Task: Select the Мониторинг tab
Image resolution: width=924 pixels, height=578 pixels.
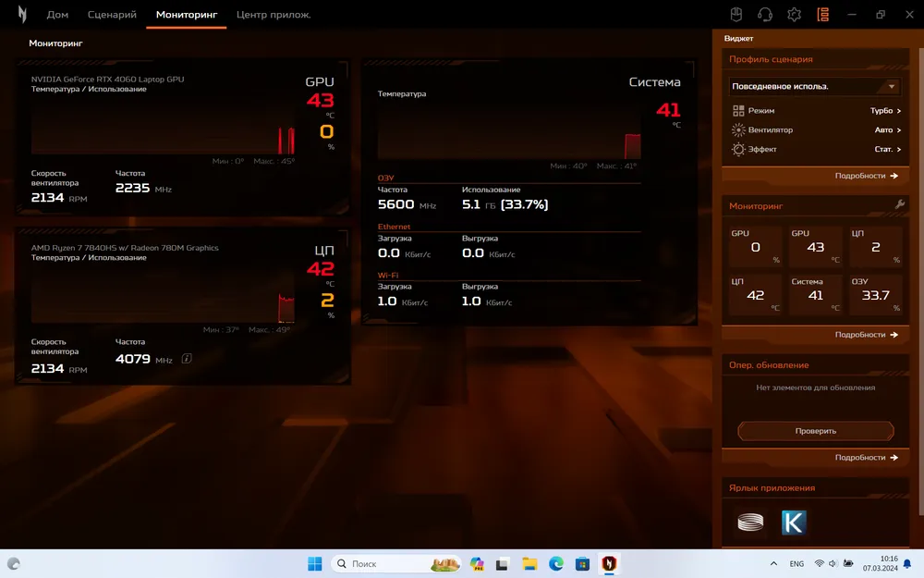Action: [x=187, y=14]
